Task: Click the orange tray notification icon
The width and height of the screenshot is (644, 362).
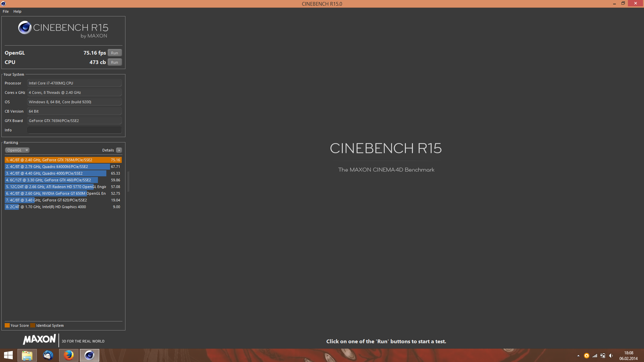Action: [587, 356]
